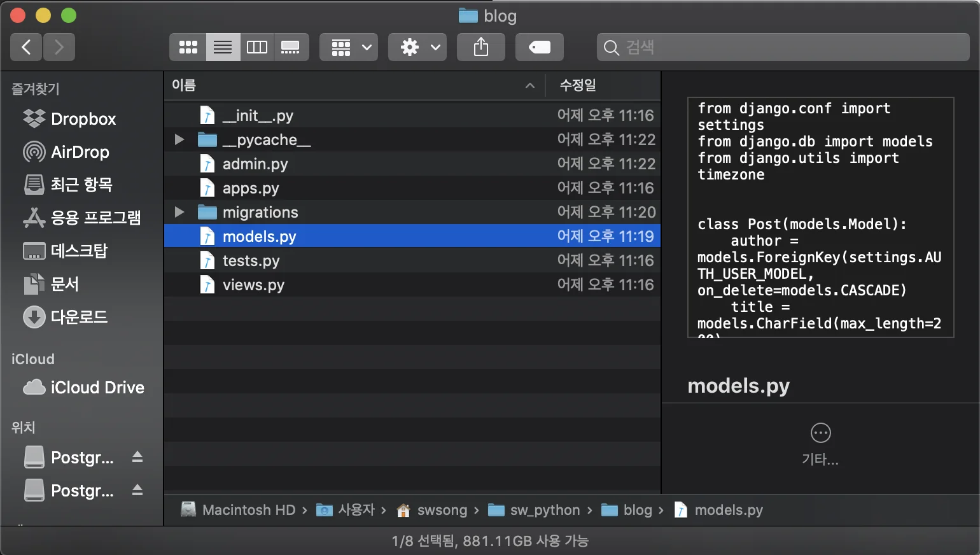Viewport: 980px width, 555px height.
Task: Select list view mode toggle
Action: click(x=223, y=47)
